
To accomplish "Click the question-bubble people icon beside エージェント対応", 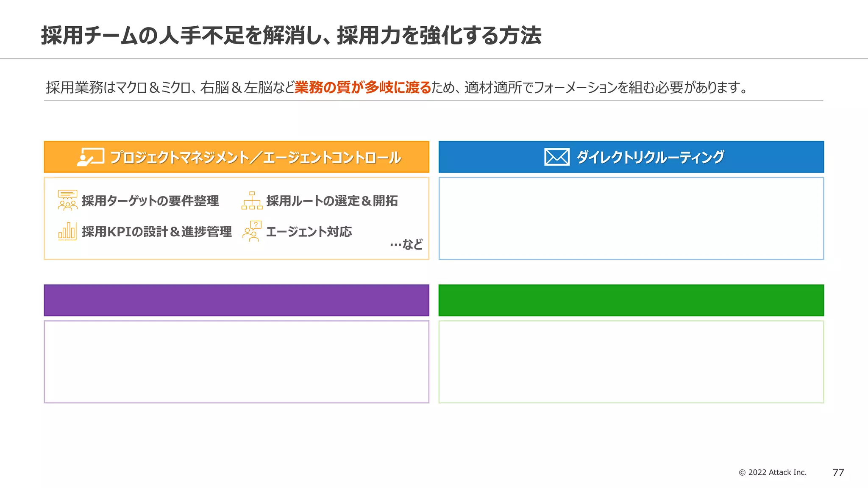I will [252, 231].
